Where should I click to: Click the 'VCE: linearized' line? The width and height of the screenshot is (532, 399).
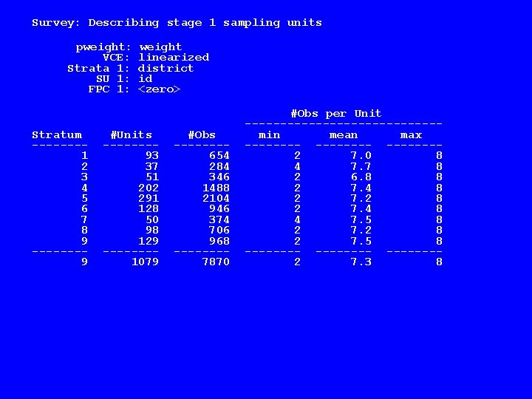coord(156,57)
